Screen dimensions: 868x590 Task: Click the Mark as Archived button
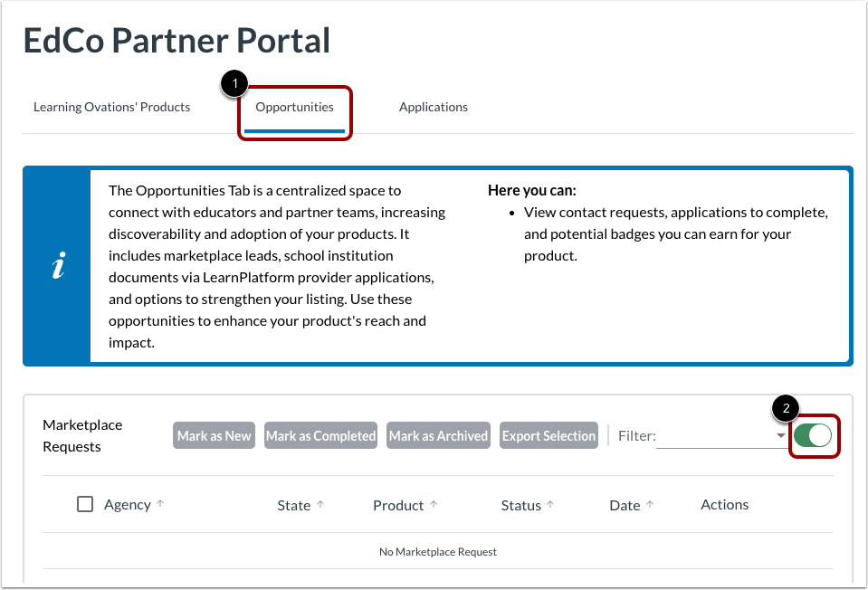click(438, 435)
